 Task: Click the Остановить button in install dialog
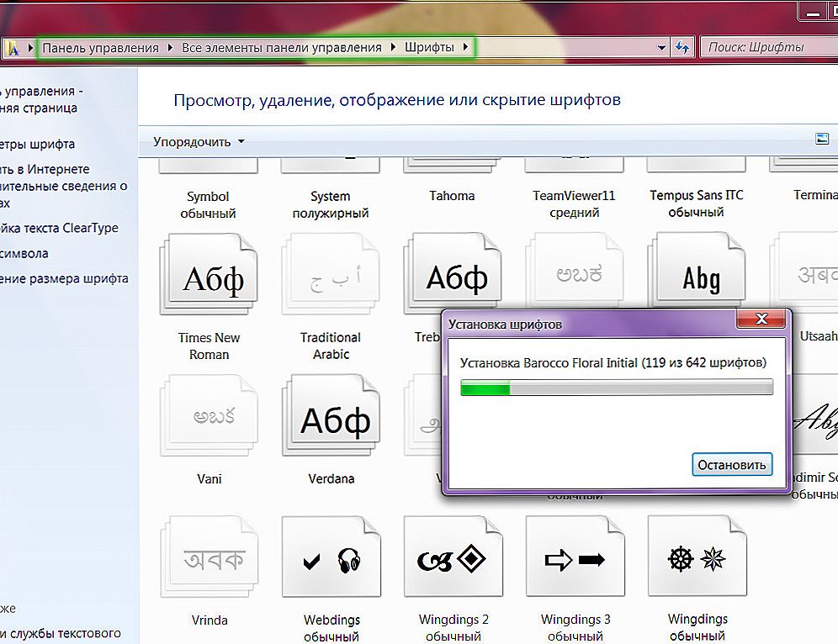732,465
